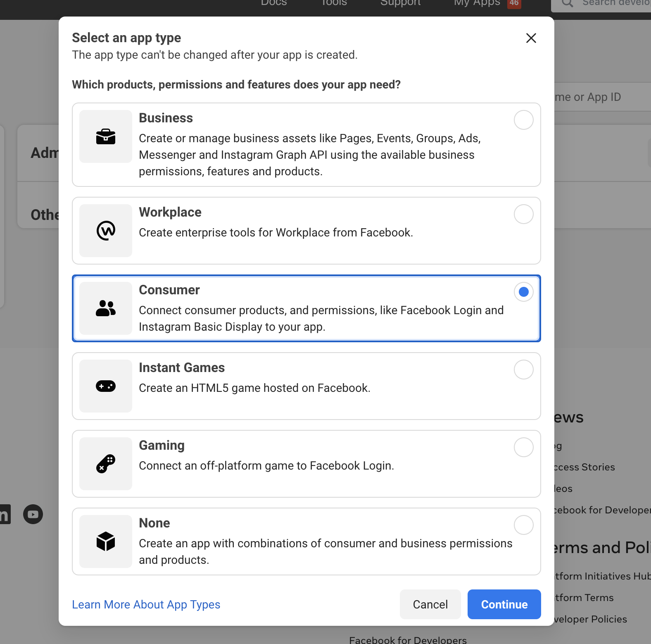The height and width of the screenshot is (644, 651).
Task: Open Learn More About App Types link
Action: point(146,604)
